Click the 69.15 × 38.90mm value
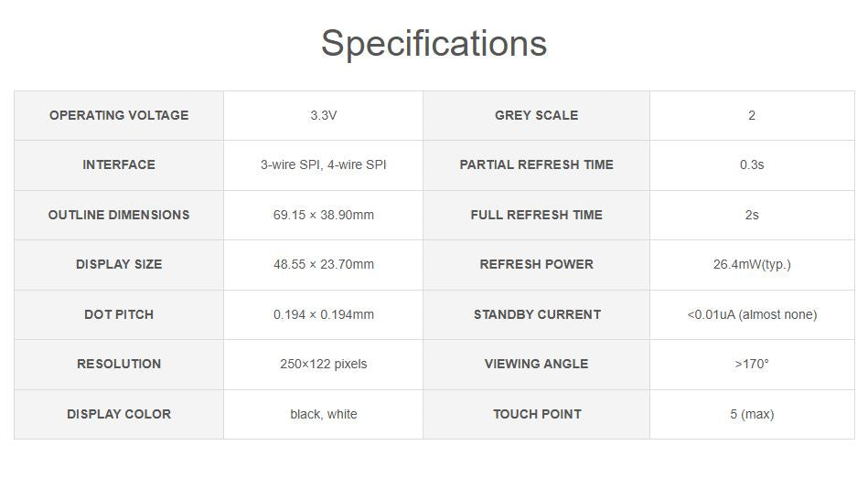 [324, 215]
